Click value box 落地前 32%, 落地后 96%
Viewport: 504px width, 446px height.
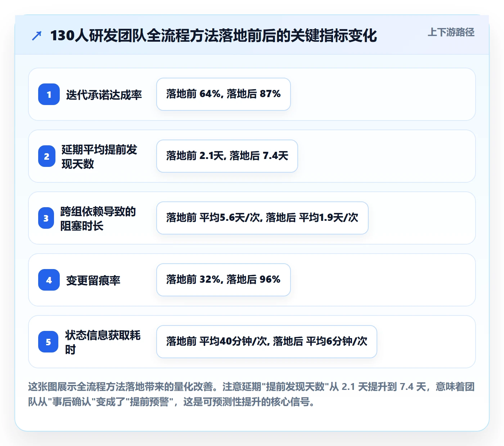[224, 280]
